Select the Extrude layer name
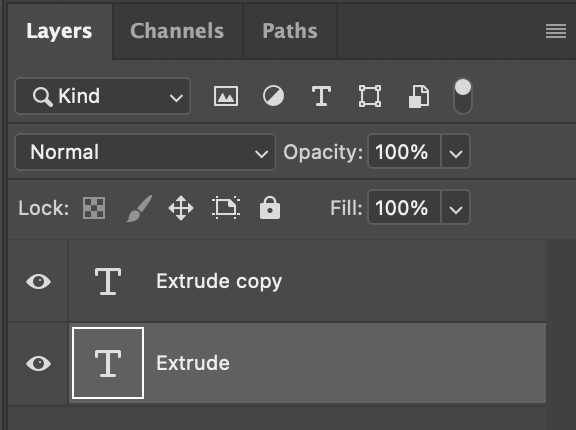Screen dimensions: 576x430 coord(193,363)
